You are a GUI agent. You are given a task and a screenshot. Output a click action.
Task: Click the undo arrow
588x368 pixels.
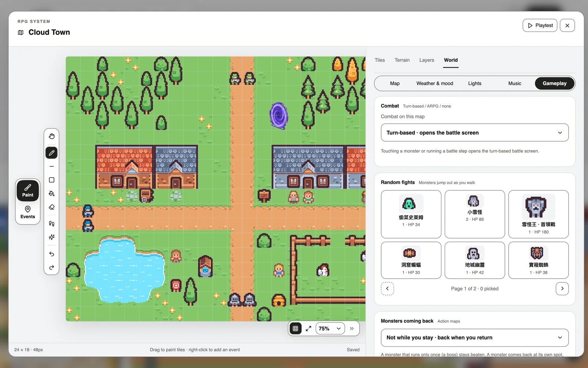(x=51, y=254)
